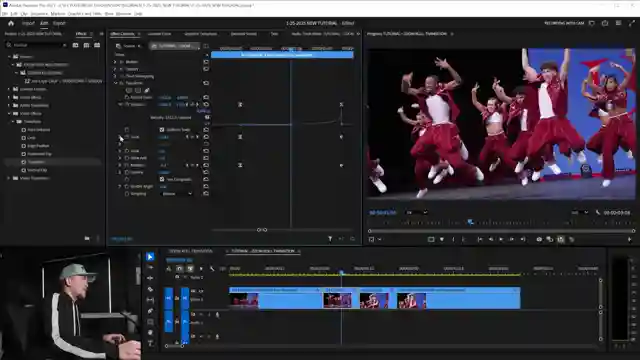Step back one frame in Program monitor
The width and height of the screenshot is (640, 360).
tap(491, 239)
